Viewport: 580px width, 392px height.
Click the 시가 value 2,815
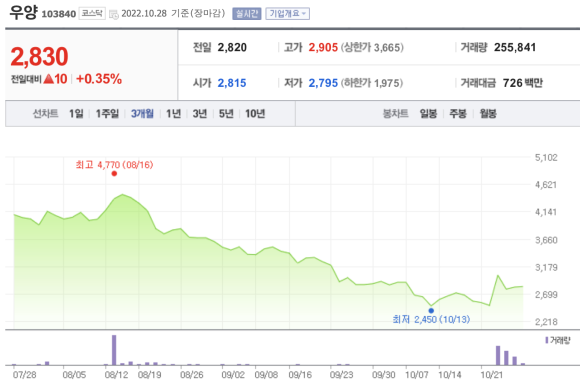pyautogui.click(x=232, y=83)
